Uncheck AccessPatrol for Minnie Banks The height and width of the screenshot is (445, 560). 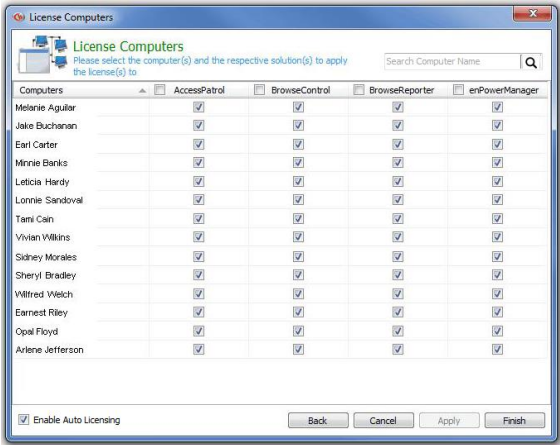coord(199,162)
